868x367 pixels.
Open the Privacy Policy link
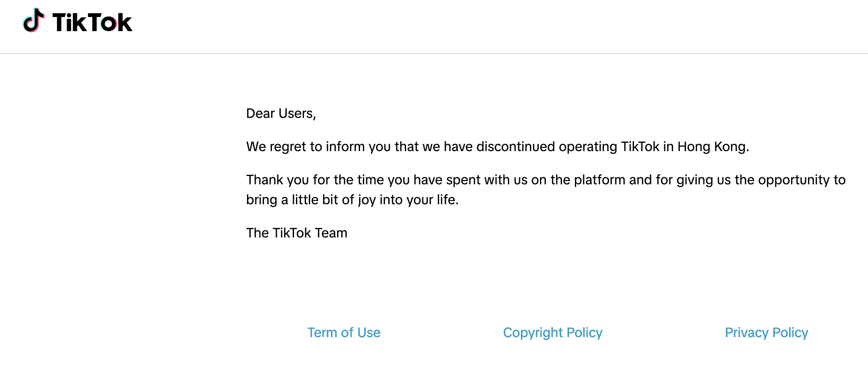[766, 333]
